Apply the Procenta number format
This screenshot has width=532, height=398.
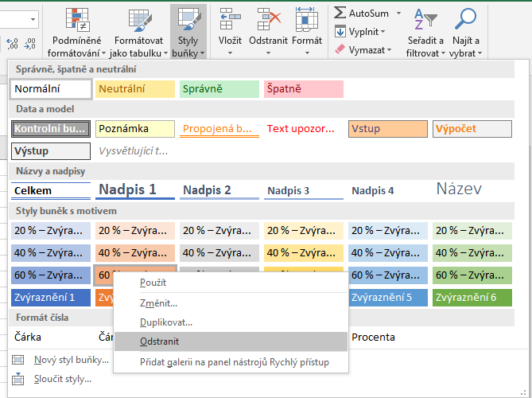point(388,338)
